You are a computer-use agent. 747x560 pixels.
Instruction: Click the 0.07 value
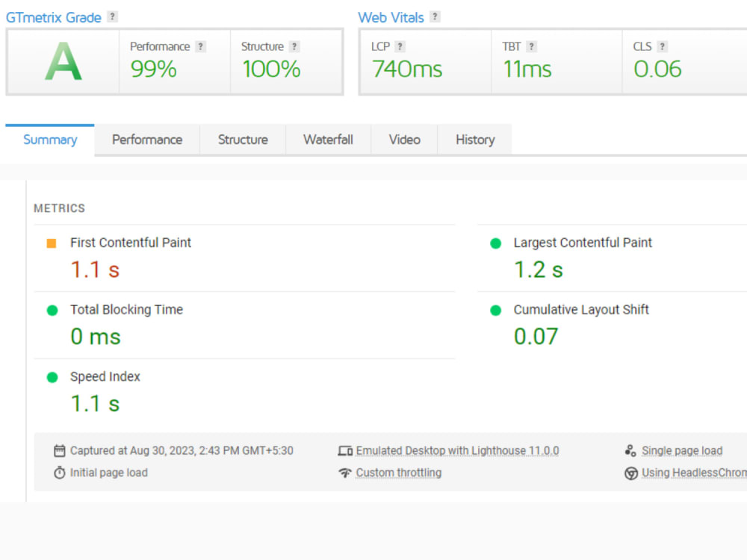tap(536, 337)
